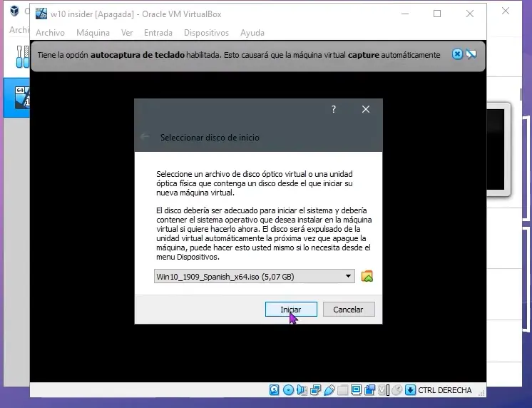Click VM preview thumbnail in Manager window
The width and height of the screenshot is (532, 408).
(498, 149)
